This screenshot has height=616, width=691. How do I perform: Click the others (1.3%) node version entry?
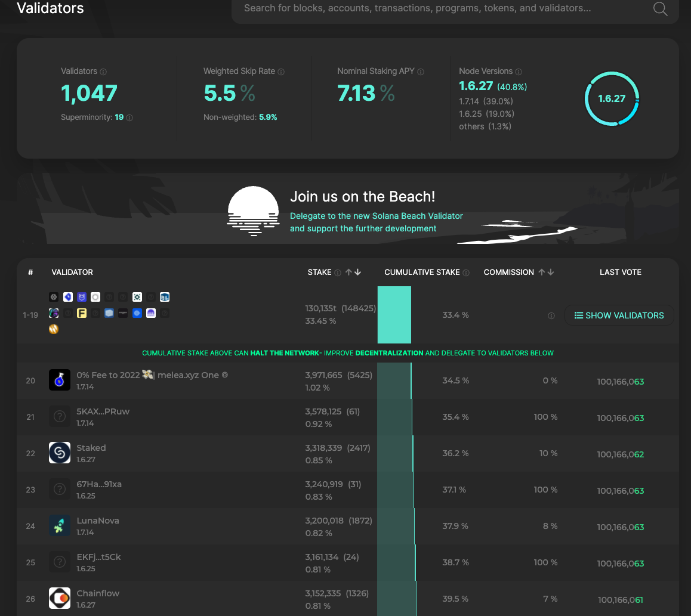(485, 127)
